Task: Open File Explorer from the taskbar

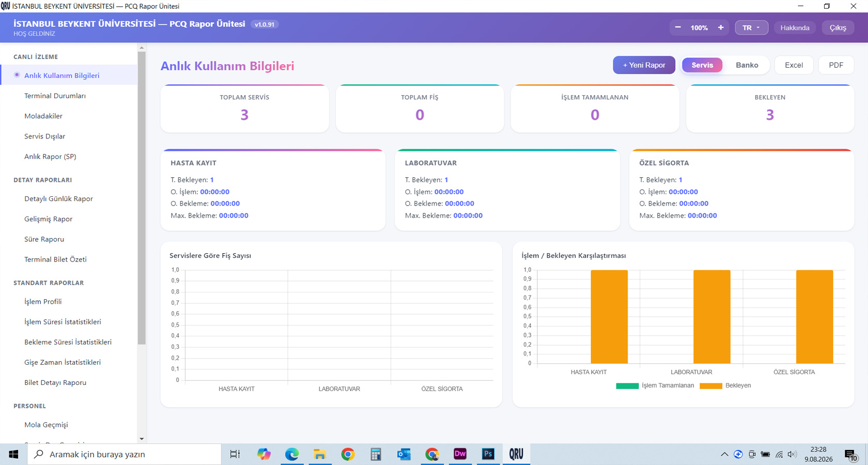Action: coord(320,454)
